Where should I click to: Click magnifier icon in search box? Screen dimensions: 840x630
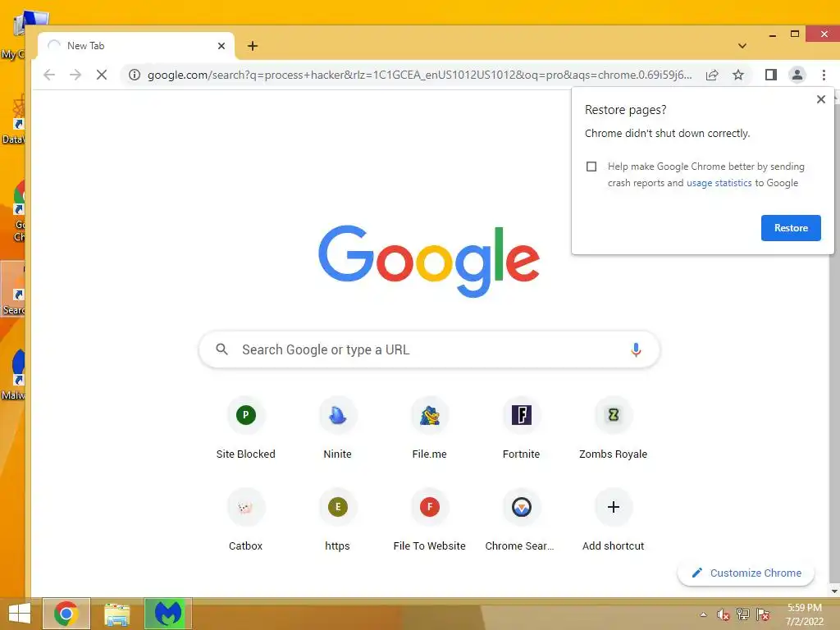coord(221,349)
